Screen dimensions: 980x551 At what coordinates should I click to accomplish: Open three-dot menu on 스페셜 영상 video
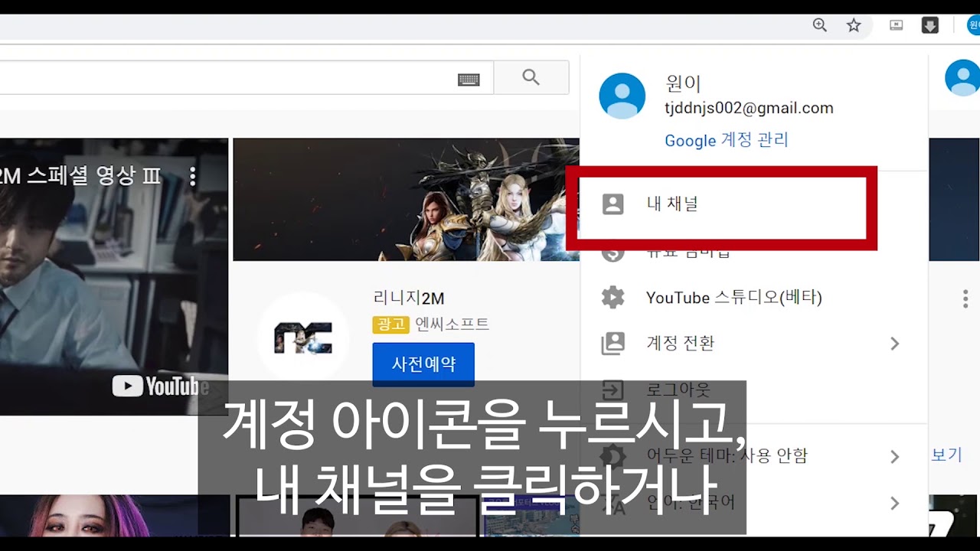(x=192, y=177)
